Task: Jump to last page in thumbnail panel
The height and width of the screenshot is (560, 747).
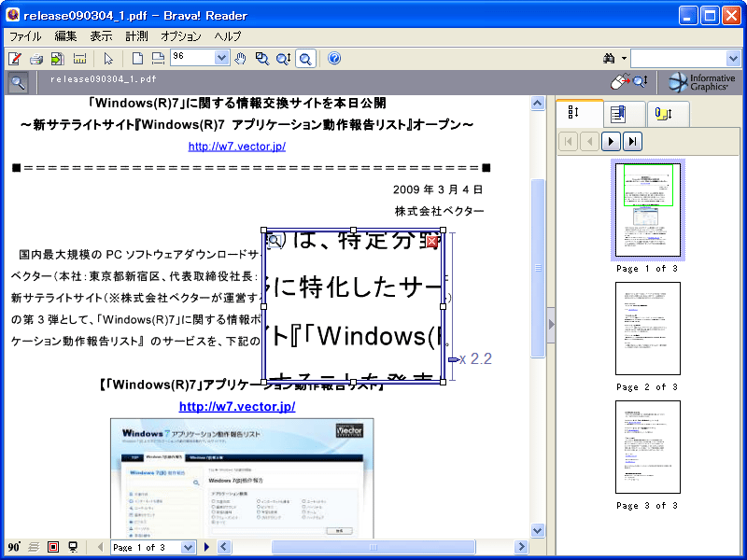Action: pos(633,142)
